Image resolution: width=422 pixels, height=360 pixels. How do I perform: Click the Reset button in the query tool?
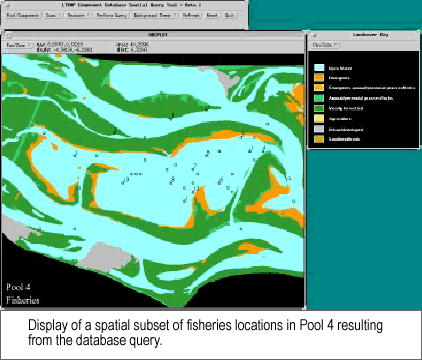coord(212,15)
